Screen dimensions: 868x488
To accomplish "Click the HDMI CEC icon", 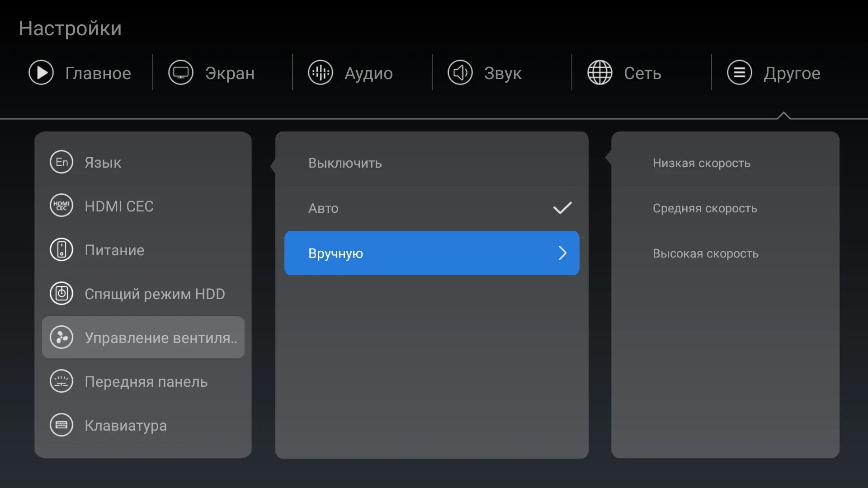I will (61, 206).
